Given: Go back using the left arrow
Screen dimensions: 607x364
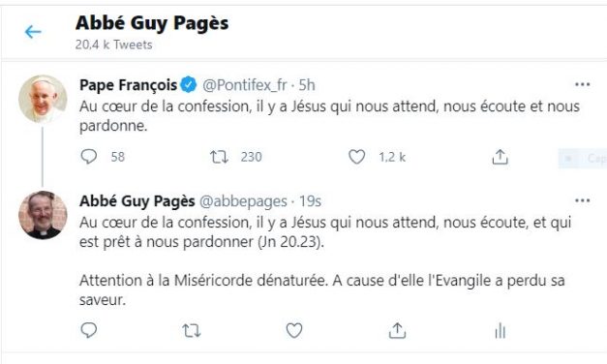Looking at the screenshot, I should point(33,32).
